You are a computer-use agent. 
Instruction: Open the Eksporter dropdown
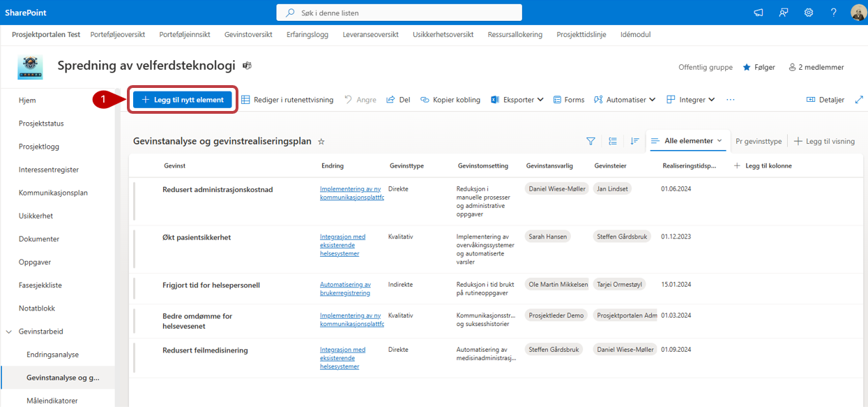pyautogui.click(x=517, y=100)
